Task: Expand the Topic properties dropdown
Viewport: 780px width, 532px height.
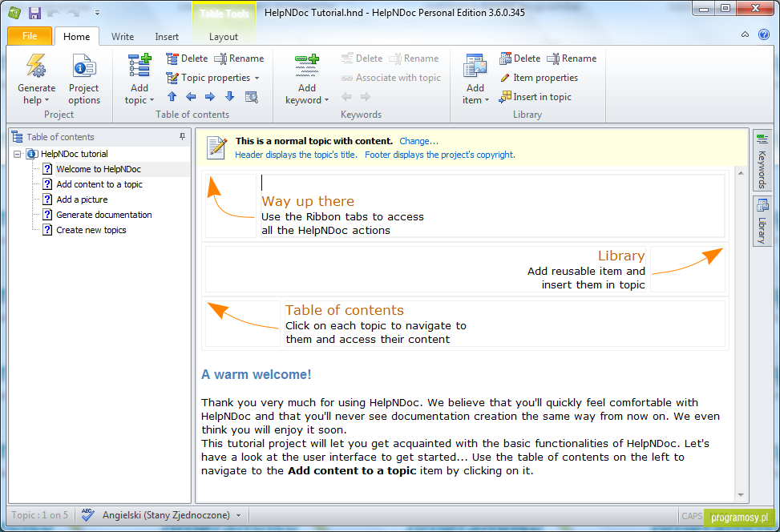Action: 257,78
